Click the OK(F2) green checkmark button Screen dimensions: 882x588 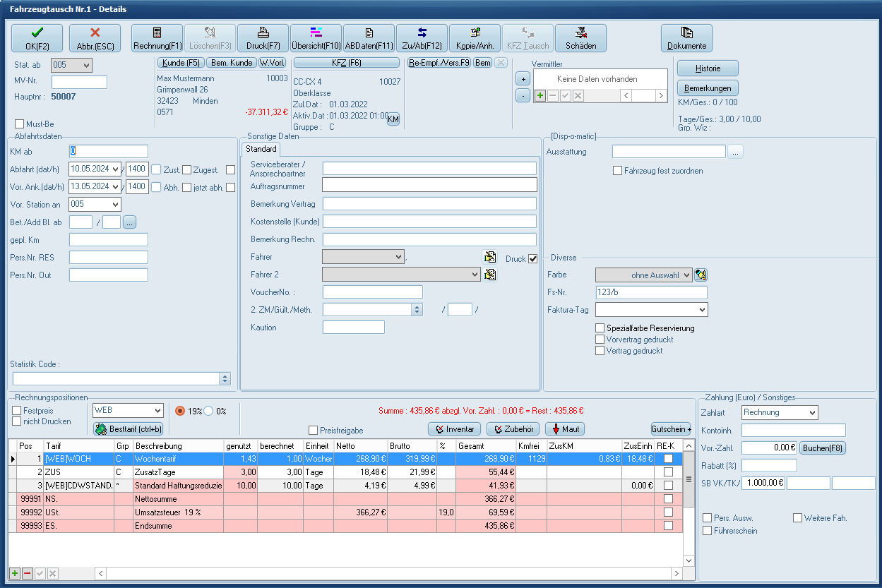[x=37, y=38]
